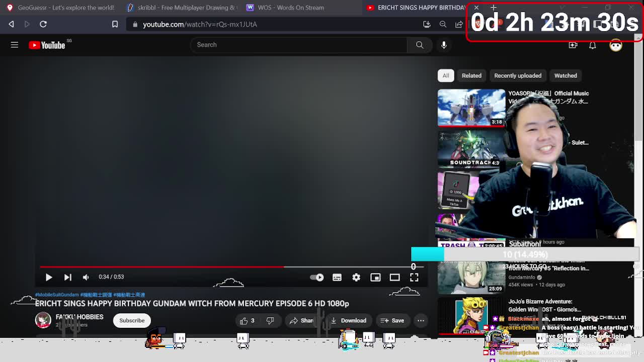Viewport: 644px width, 362px height.
Task: Open video settings gear
Action: point(356,277)
